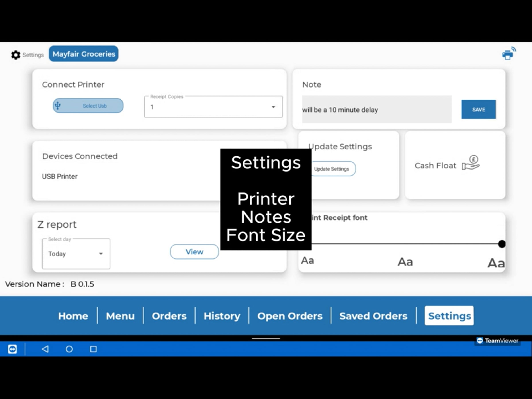Open Android recent apps square icon

point(93,349)
